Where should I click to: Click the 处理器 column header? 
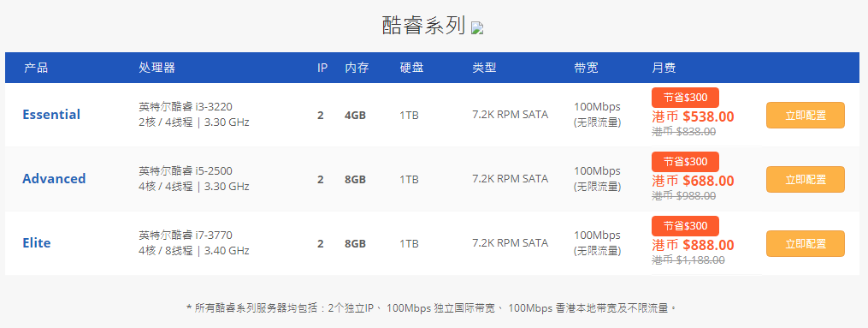pyautogui.click(x=156, y=69)
